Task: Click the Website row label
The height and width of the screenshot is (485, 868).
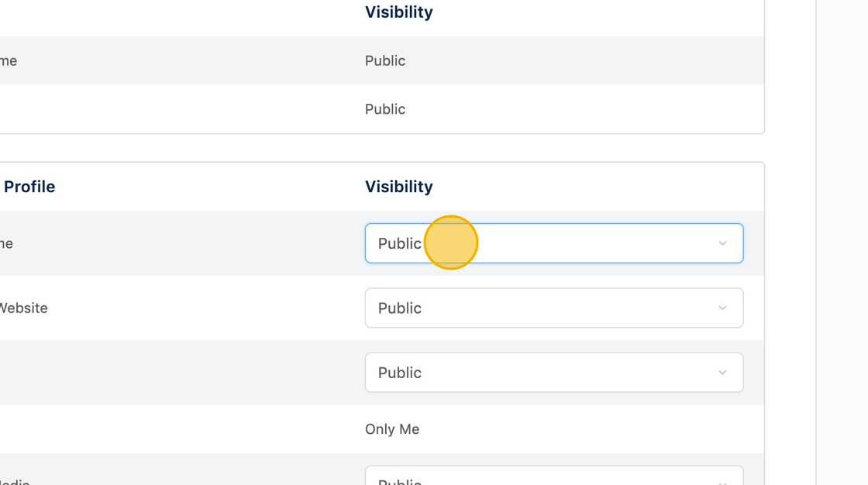Action: 23,308
